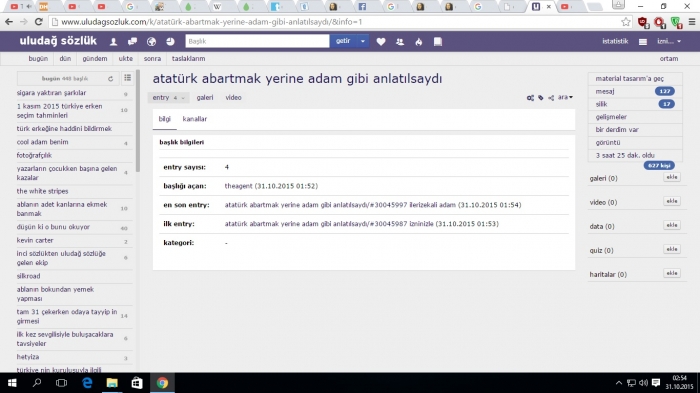Viewport: 700px width, 393px height.
Task: Switch to the bilgi tab
Action: 164,119
